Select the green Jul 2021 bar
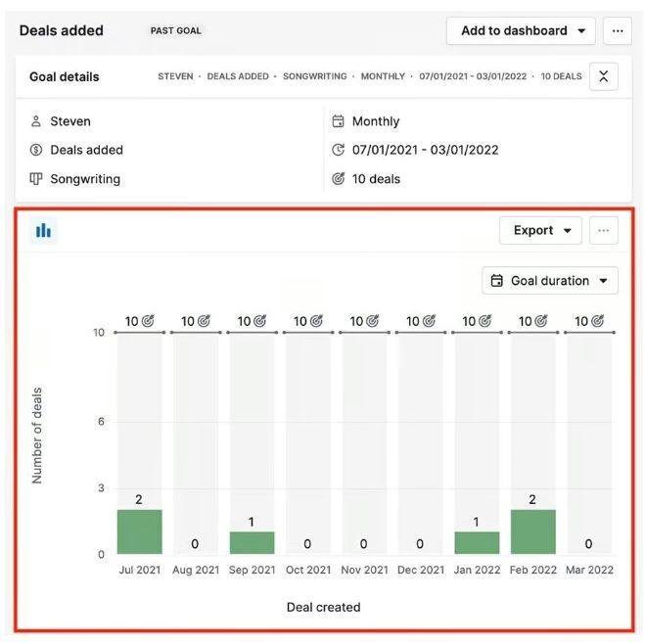 [x=139, y=531]
